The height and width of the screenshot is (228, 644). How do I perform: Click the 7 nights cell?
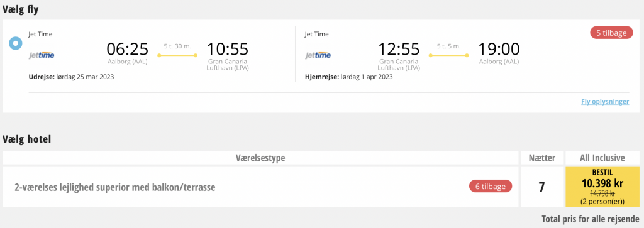coord(541,187)
